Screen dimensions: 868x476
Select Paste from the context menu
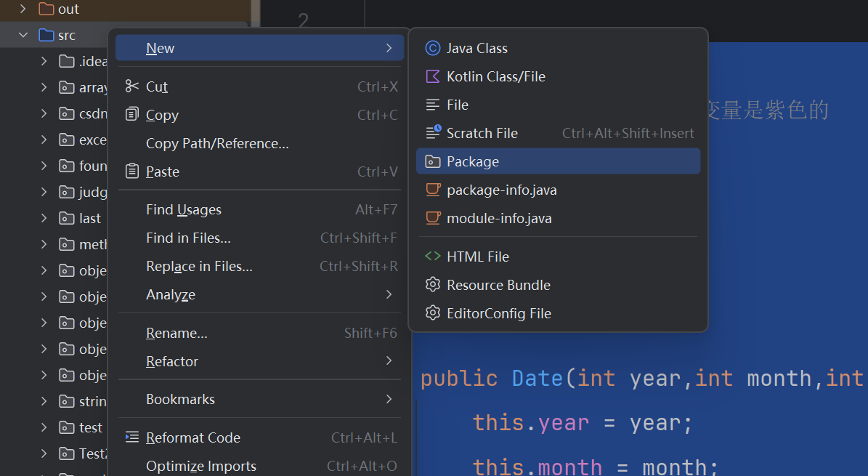click(x=259, y=172)
